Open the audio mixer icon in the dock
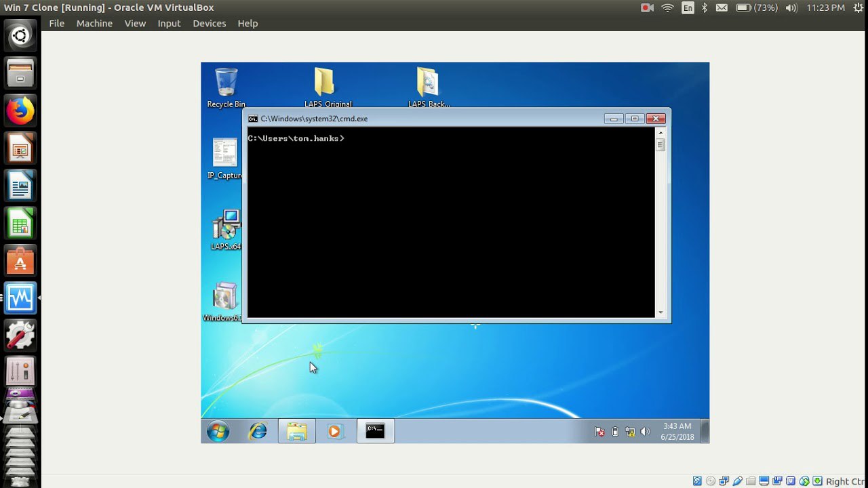Screen dimensions: 868x488 pos(20,371)
